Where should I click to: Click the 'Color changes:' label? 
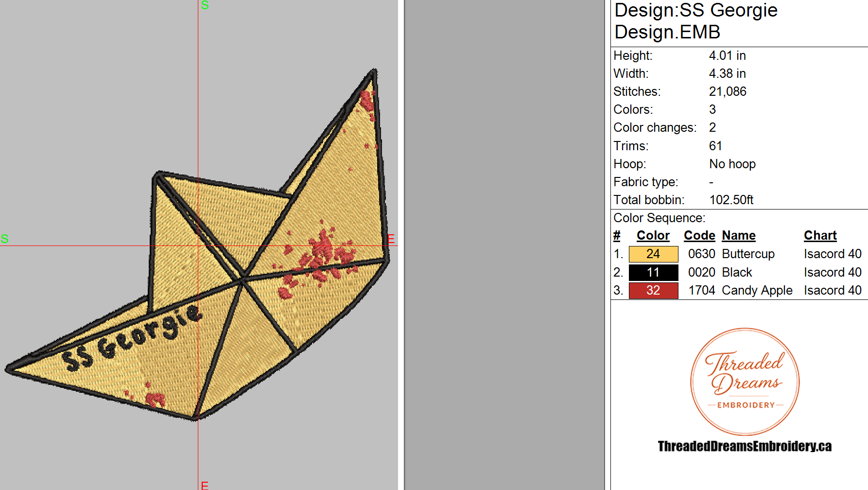click(655, 128)
